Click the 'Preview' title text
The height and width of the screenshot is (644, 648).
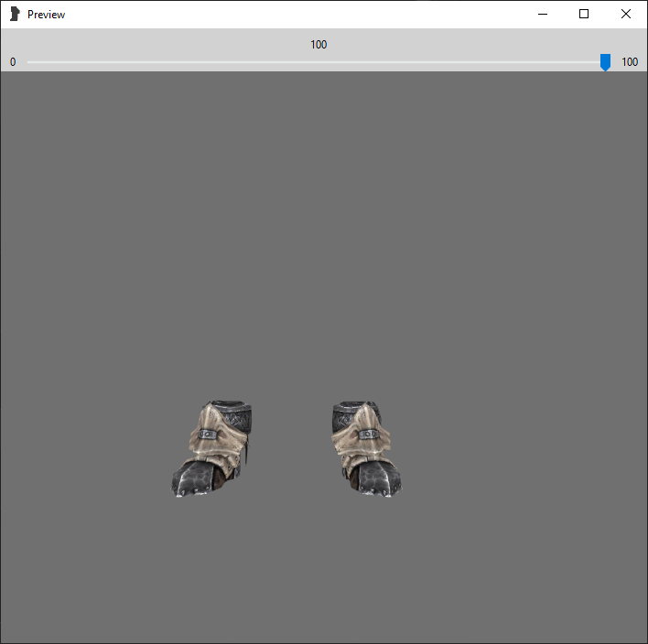(x=47, y=15)
